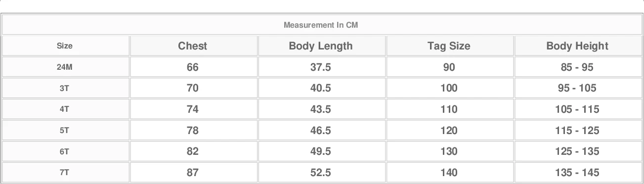Click the Tag Size column header

[x=449, y=46]
